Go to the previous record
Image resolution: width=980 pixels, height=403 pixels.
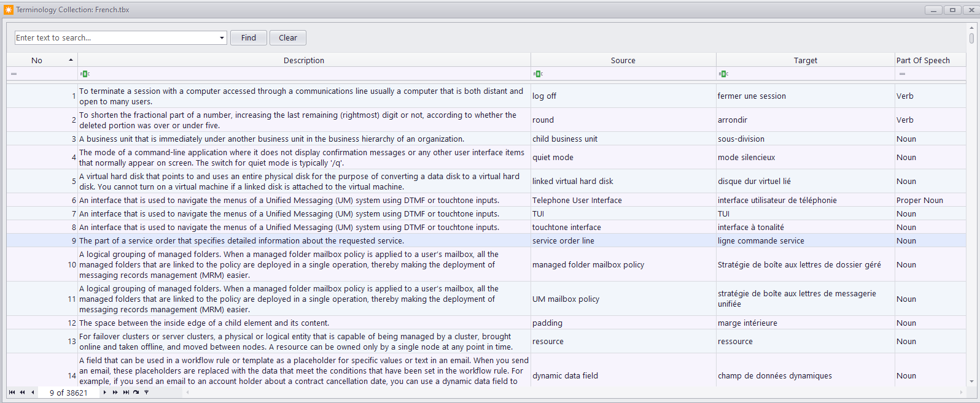pyautogui.click(x=33, y=393)
